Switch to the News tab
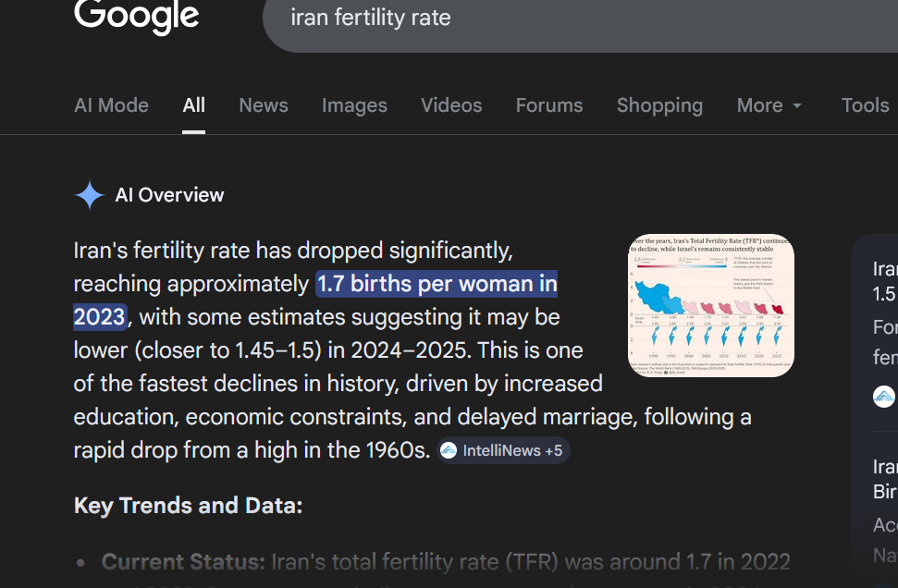The image size is (898, 588). 264,105
